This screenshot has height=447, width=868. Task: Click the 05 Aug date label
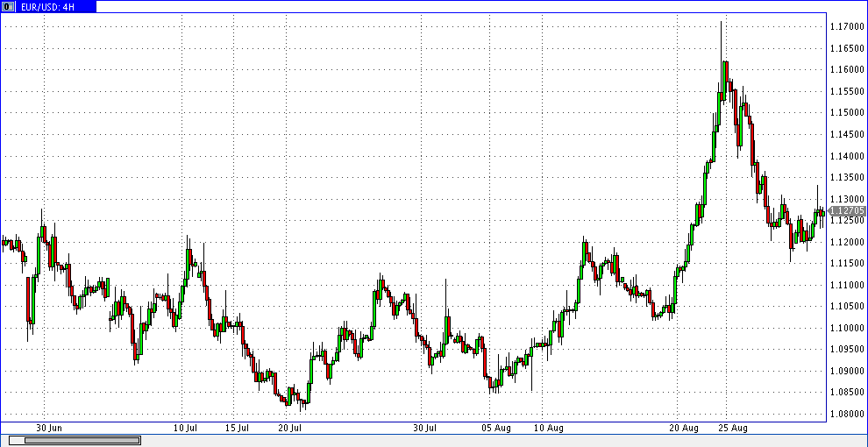(x=496, y=429)
